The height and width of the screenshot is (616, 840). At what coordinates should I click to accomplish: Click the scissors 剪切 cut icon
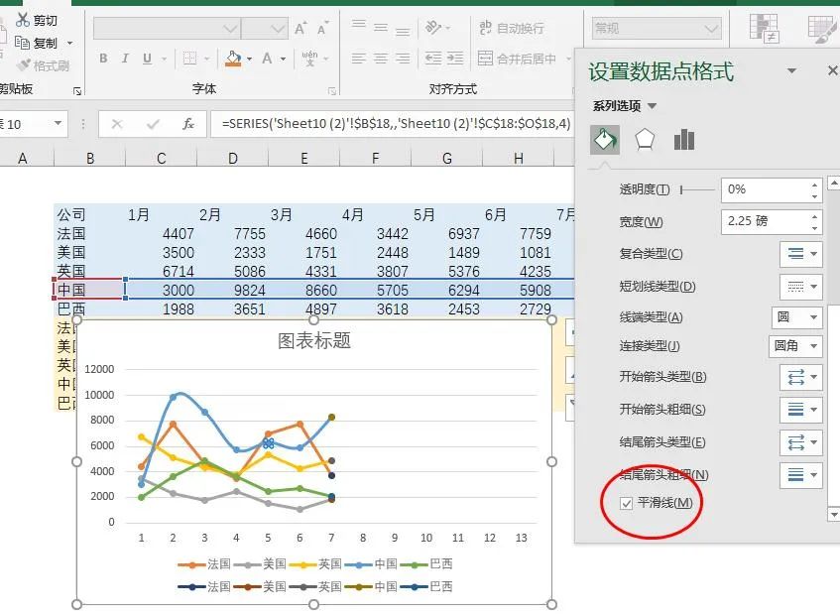coord(22,20)
